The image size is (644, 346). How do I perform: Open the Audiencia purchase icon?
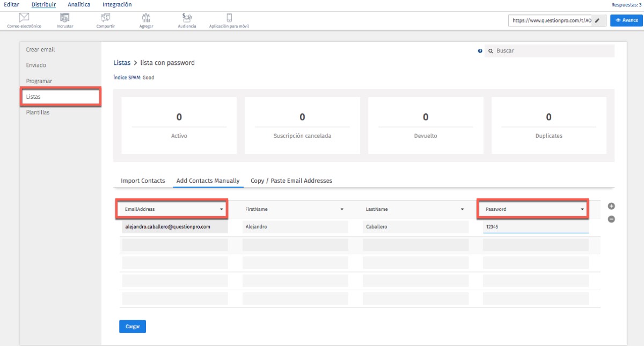(187, 18)
